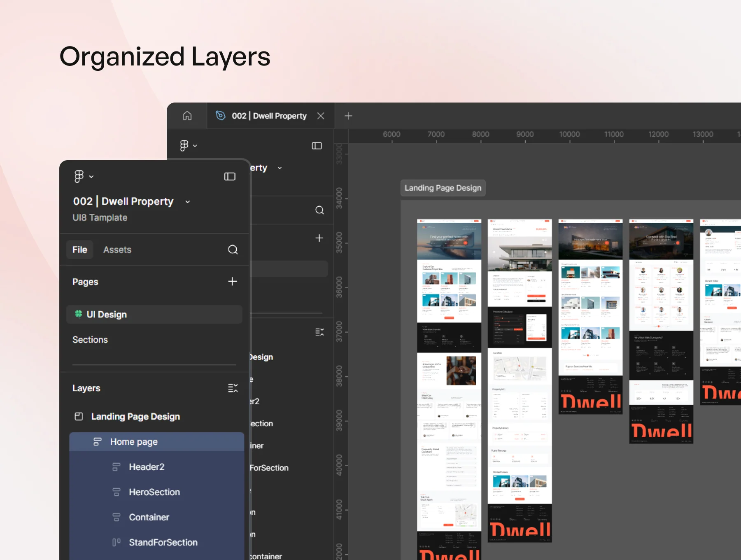The height and width of the screenshot is (560, 741).
Task: Click the Layers heading in the front panel
Action: tap(86, 388)
